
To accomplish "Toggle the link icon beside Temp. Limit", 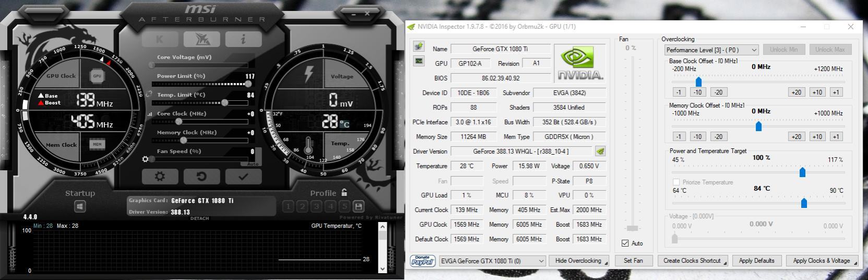I will click(149, 95).
